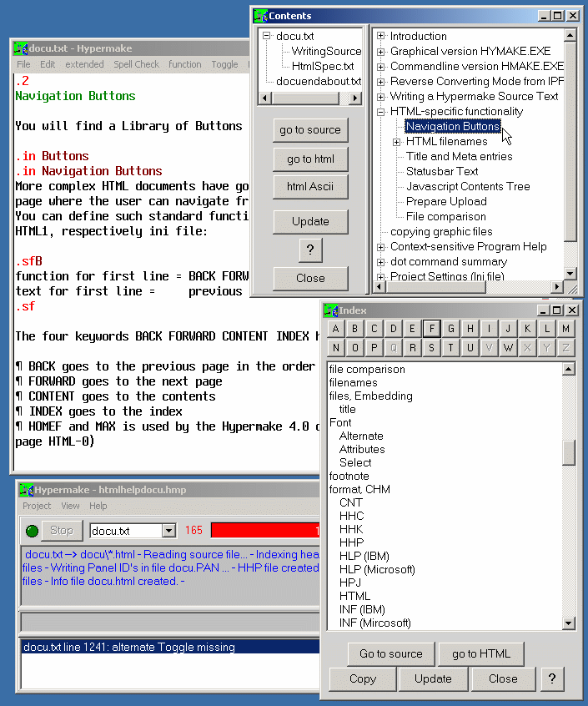Click the Index list vertical scrollbar thumb
This screenshot has height=706, width=588.
[569, 452]
